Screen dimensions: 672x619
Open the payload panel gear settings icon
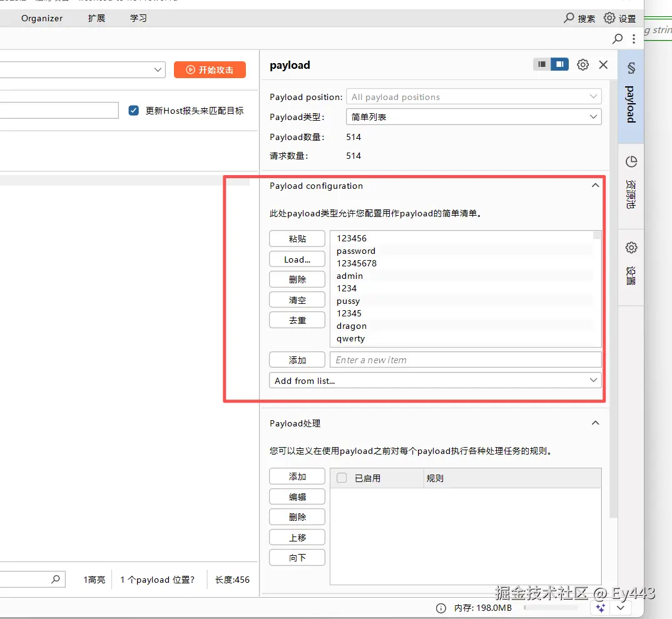click(x=583, y=64)
